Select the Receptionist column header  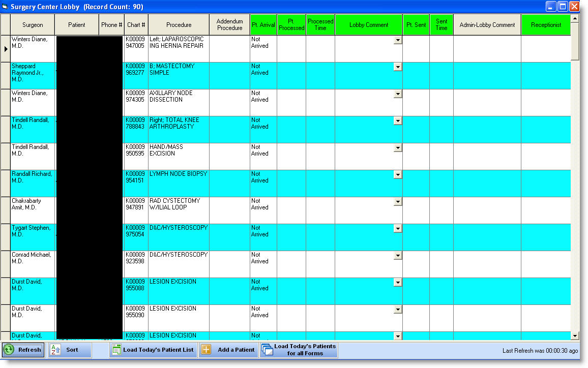click(546, 25)
